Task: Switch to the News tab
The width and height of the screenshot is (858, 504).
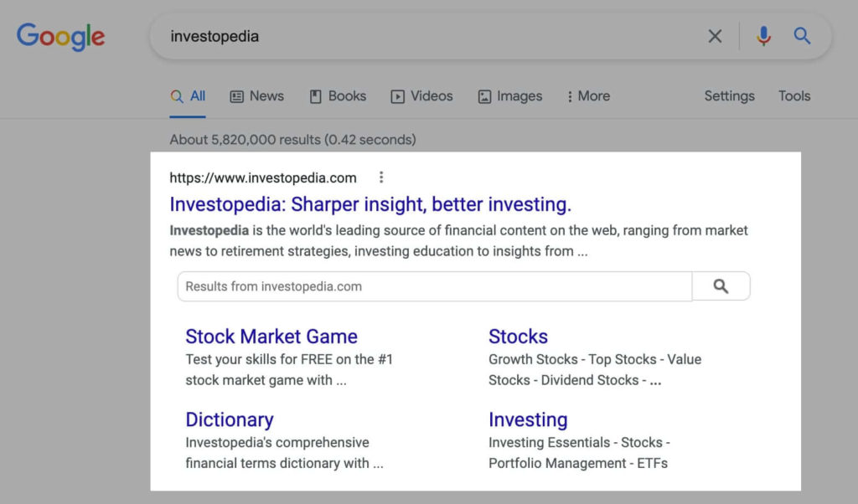Action: pyautogui.click(x=256, y=96)
